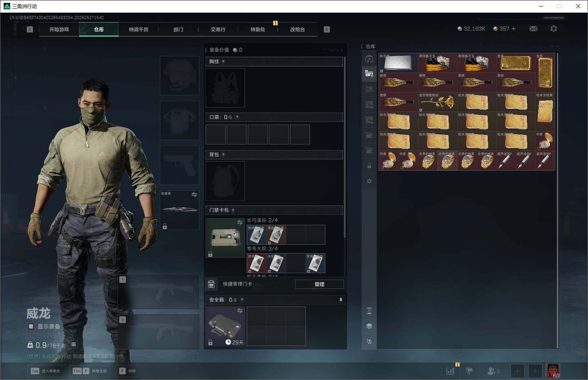588x380 pixels.
Task: Toggle the pin icon in 安全箱 header
Action: (341, 300)
